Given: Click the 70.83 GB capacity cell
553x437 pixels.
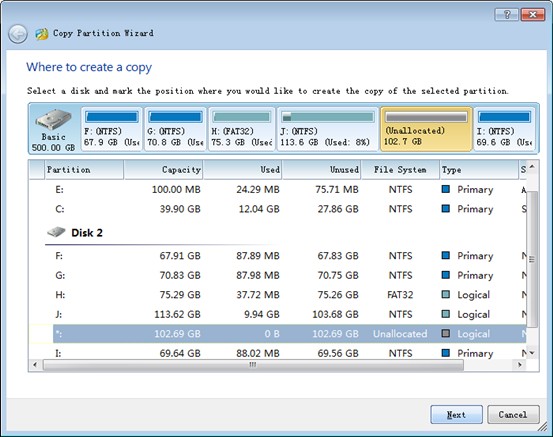Looking at the screenshot, I should tap(180, 275).
